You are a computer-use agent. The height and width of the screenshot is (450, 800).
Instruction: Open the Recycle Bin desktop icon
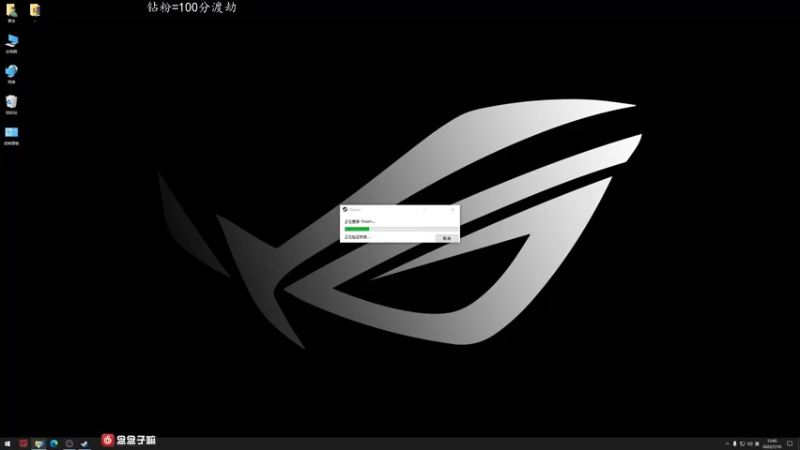(11, 105)
